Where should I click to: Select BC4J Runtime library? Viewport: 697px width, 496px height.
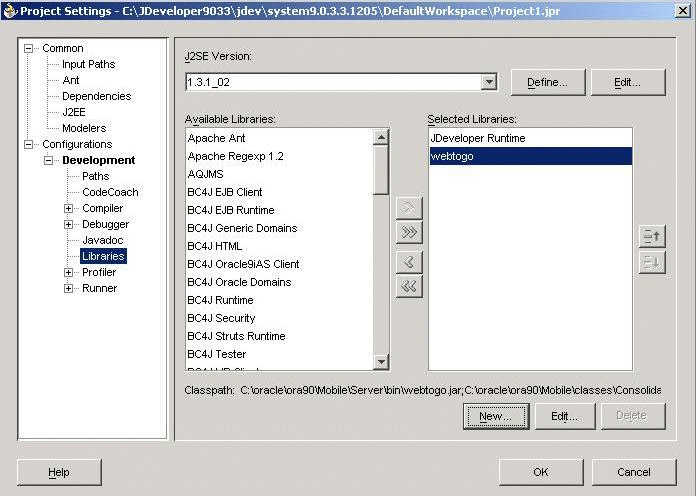point(279,300)
